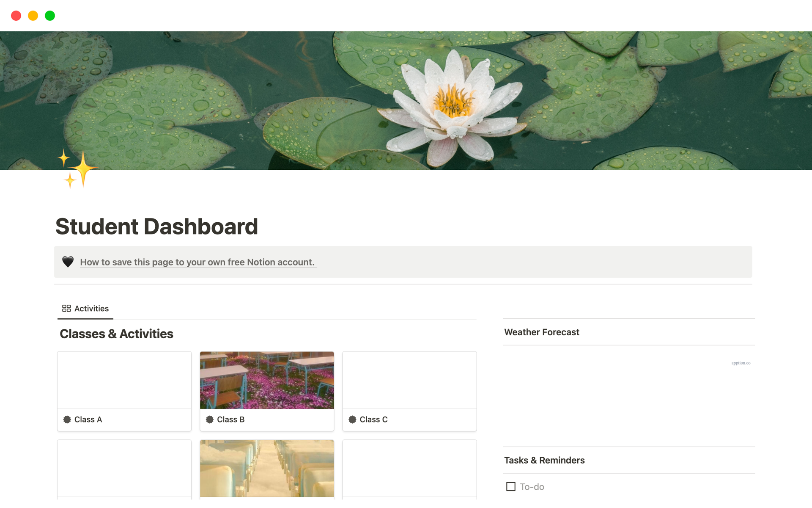The width and height of the screenshot is (812, 508).
Task: Open the how to save this page link
Action: pos(197,262)
